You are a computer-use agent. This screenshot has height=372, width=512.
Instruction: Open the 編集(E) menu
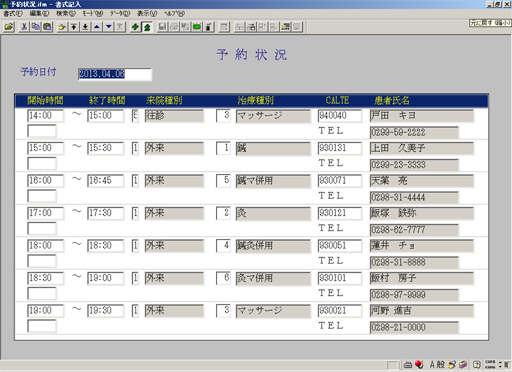point(39,14)
